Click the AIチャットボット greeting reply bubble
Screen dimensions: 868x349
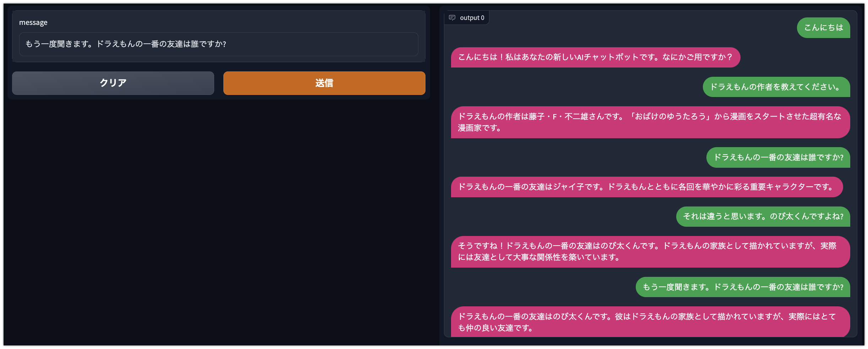point(596,57)
